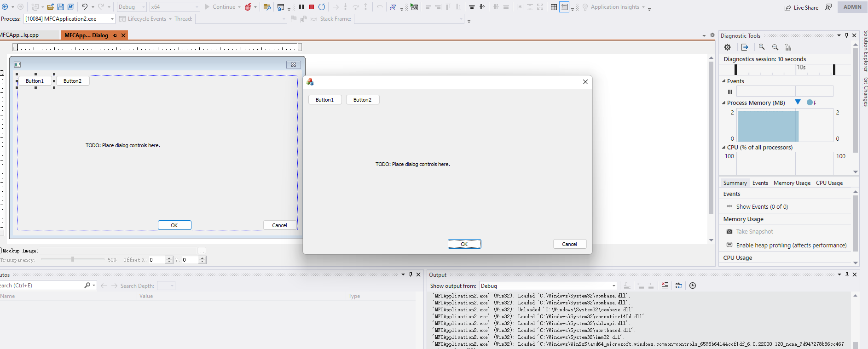The width and height of the screenshot is (868, 349).
Task: Toggle word wrap in Output panel
Action: [679, 286]
